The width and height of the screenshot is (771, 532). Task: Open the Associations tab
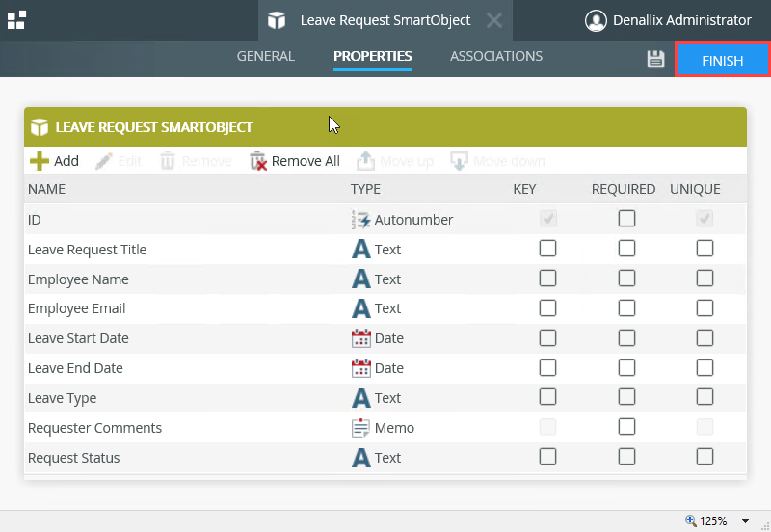pos(495,56)
